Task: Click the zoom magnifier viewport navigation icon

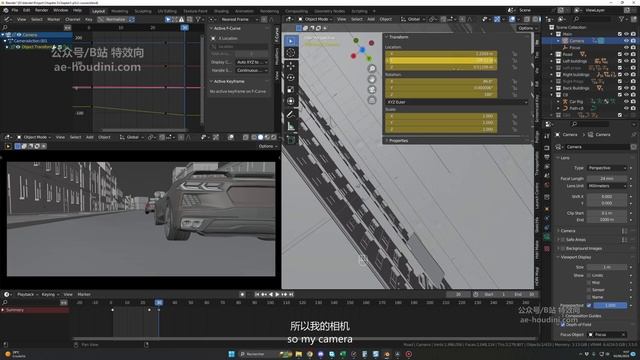Action: (371, 69)
